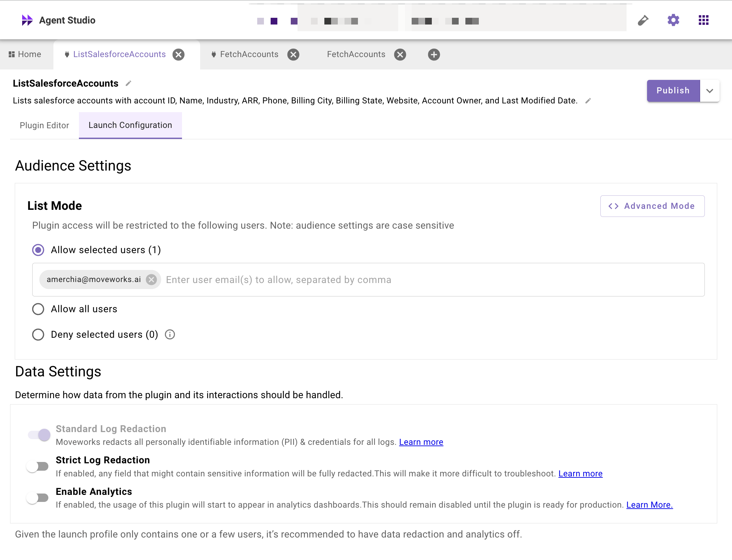
Task: Open the apps grid launcher icon
Action: click(x=703, y=20)
